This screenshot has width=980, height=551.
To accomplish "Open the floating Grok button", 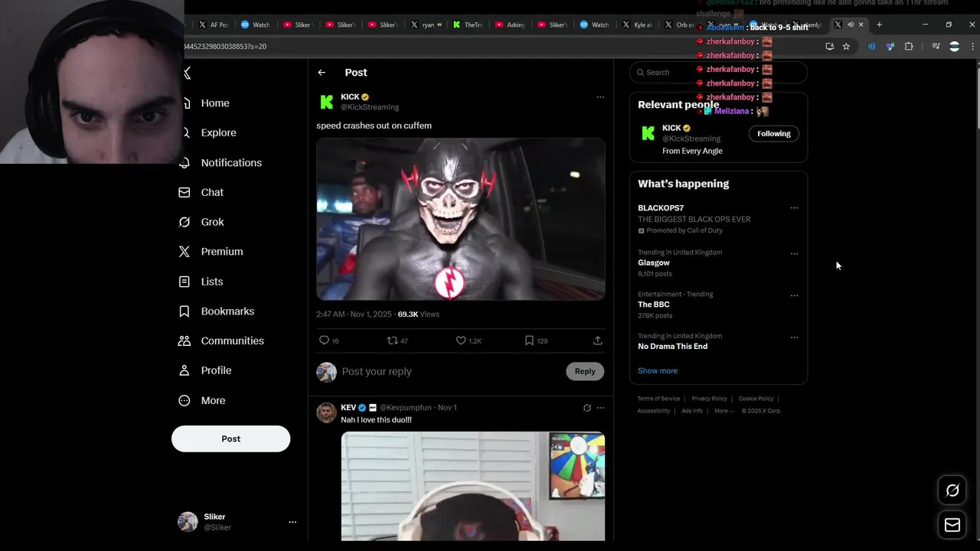I will [x=952, y=491].
